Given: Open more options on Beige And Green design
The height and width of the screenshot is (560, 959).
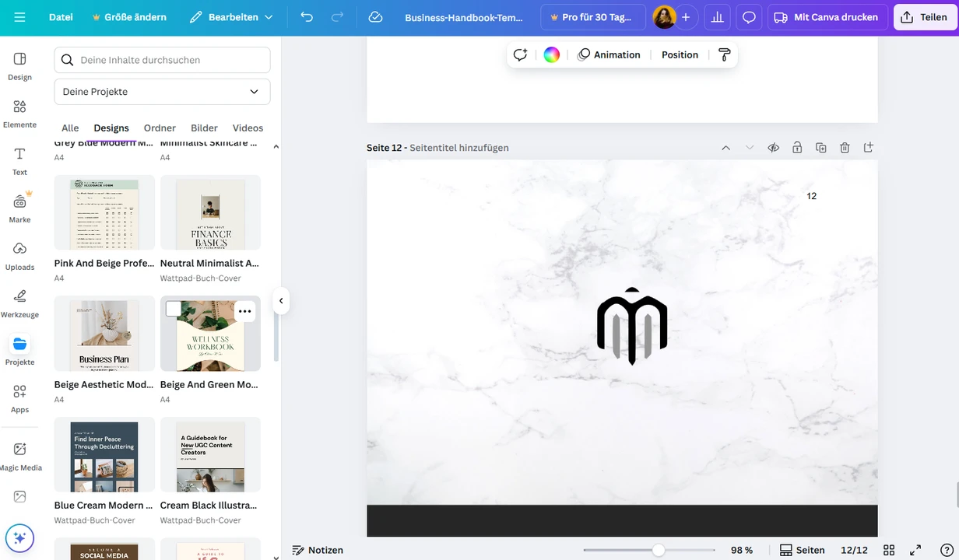Looking at the screenshot, I should tap(244, 311).
